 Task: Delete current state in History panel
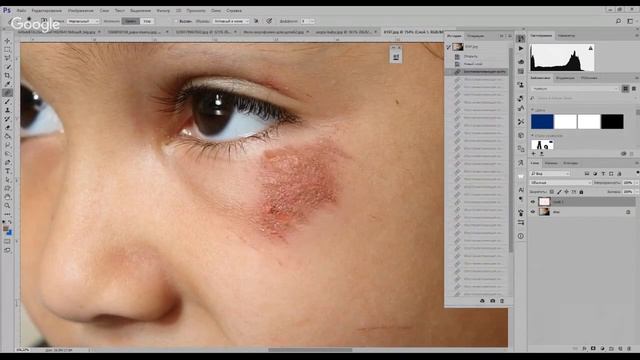click(x=502, y=301)
